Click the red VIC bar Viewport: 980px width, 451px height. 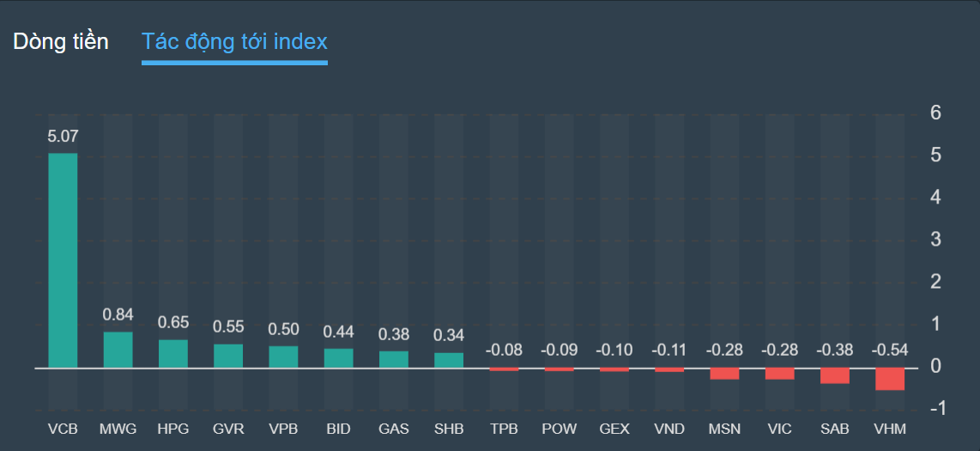[779, 374]
